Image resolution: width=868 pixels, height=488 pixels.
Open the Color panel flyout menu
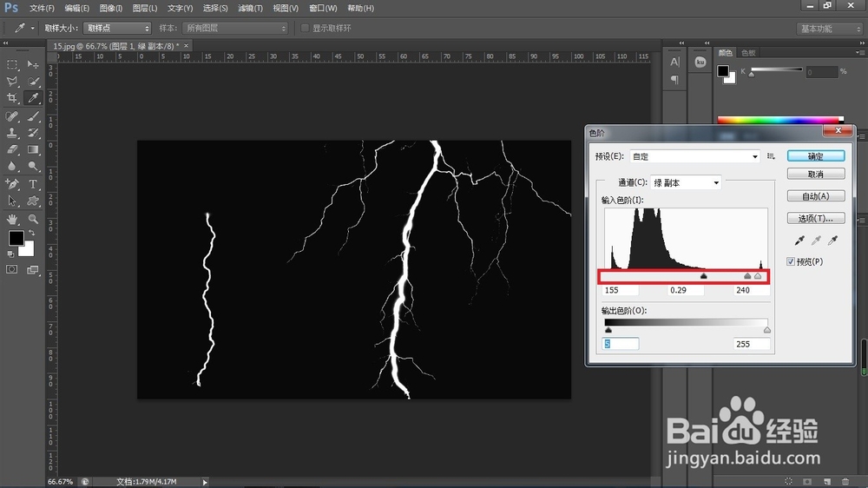[859, 53]
